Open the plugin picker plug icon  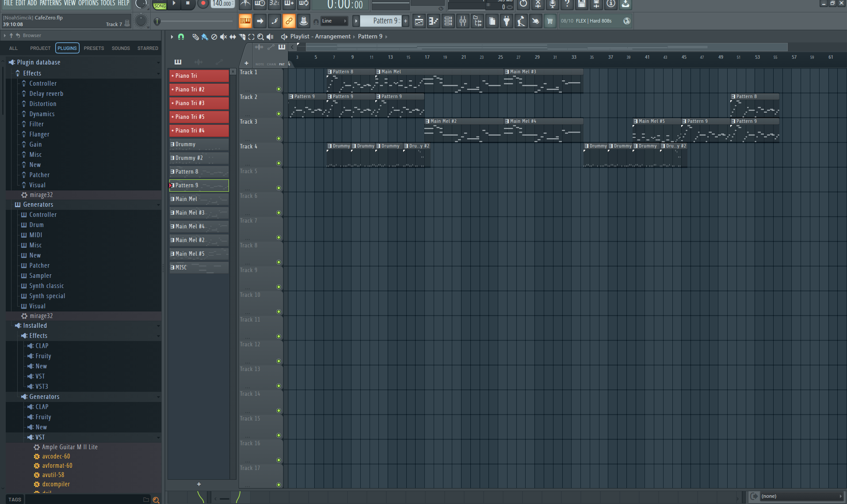pos(506,21)
